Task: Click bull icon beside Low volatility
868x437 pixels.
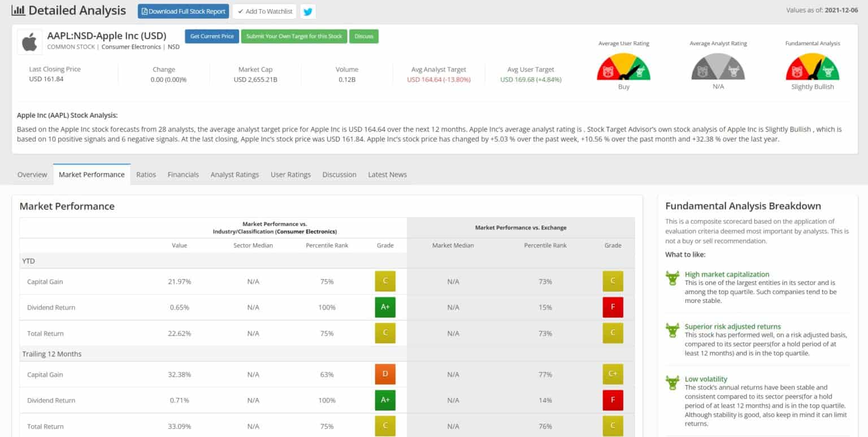Action: point(672,383)
